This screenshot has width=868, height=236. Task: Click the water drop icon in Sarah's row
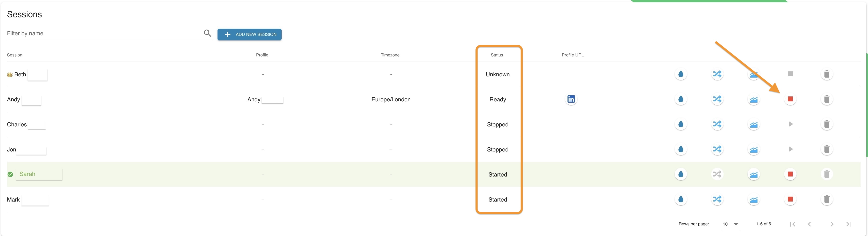681,174
